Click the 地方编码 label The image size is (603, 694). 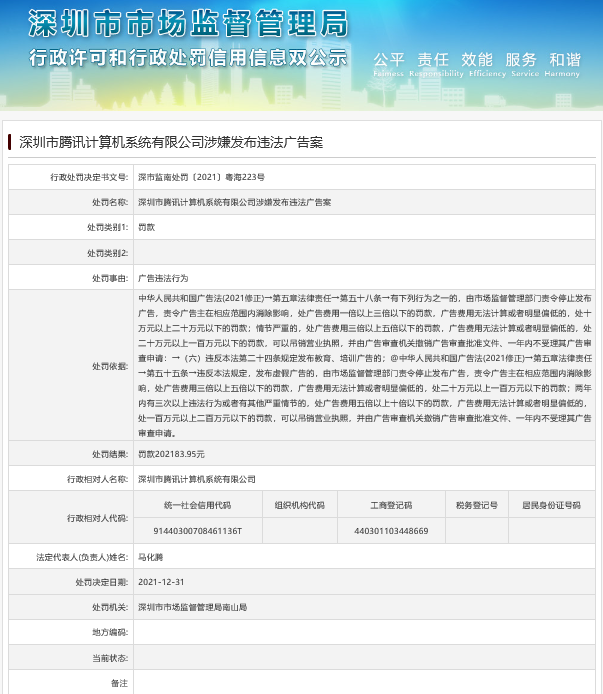[110, 632]
